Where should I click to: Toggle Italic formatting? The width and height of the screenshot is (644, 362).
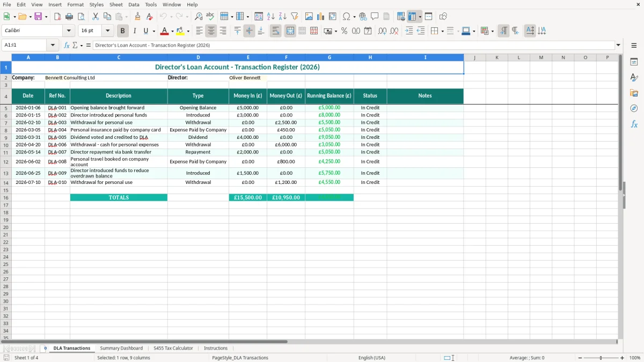coord(135,31)
